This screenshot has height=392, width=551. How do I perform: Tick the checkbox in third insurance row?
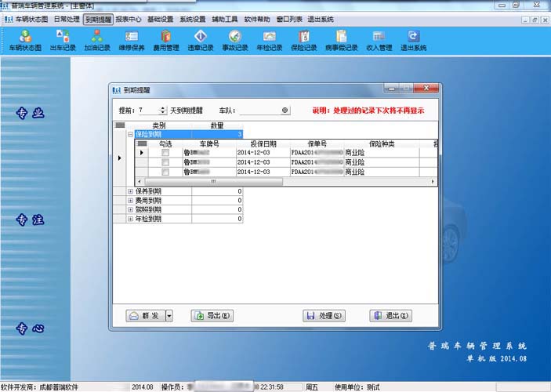pyautogui.click(x=165, y=172)
